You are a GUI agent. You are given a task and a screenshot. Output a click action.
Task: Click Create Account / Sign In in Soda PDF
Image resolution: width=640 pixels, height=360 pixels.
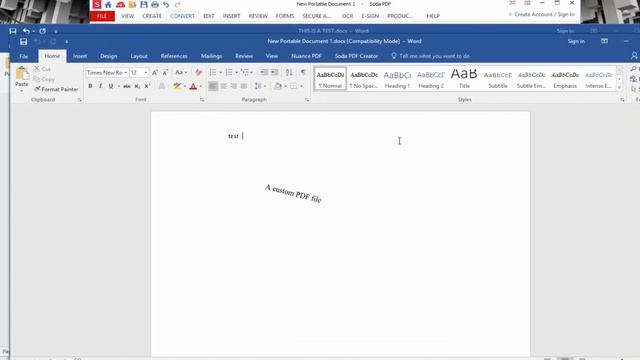click(x=544, y=14)
